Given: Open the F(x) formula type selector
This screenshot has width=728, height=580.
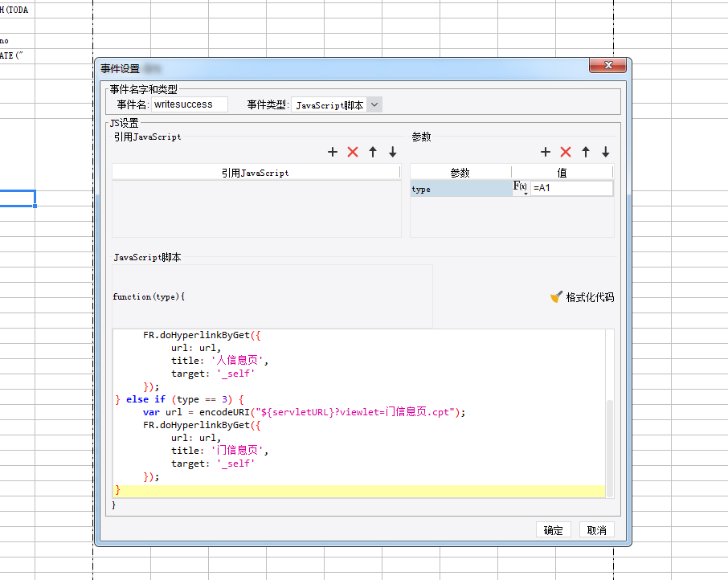Looking at the screenshot, I should pos(521,187).
